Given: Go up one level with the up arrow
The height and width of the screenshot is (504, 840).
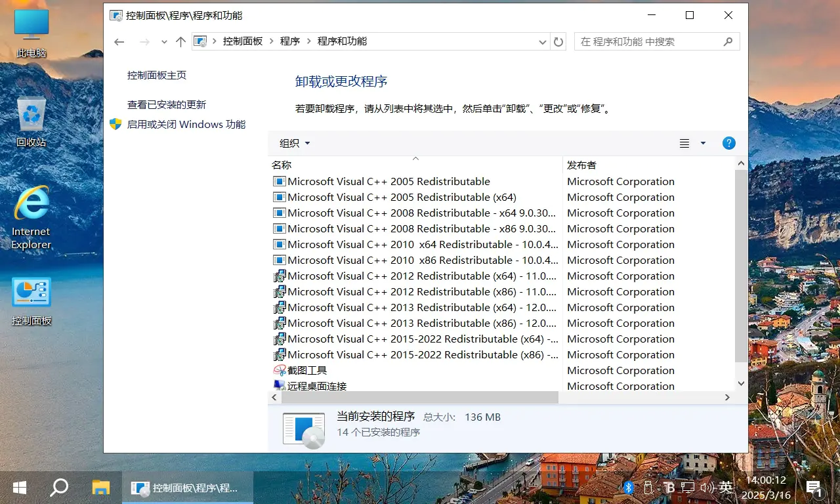Looking at the screenshot, I should tap(181, 41).
